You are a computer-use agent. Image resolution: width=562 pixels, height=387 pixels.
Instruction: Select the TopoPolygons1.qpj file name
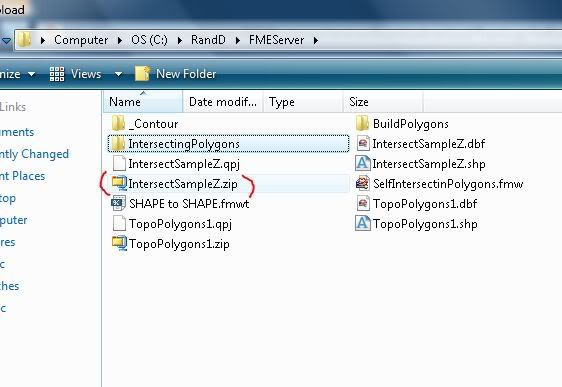tap(180, 224)
